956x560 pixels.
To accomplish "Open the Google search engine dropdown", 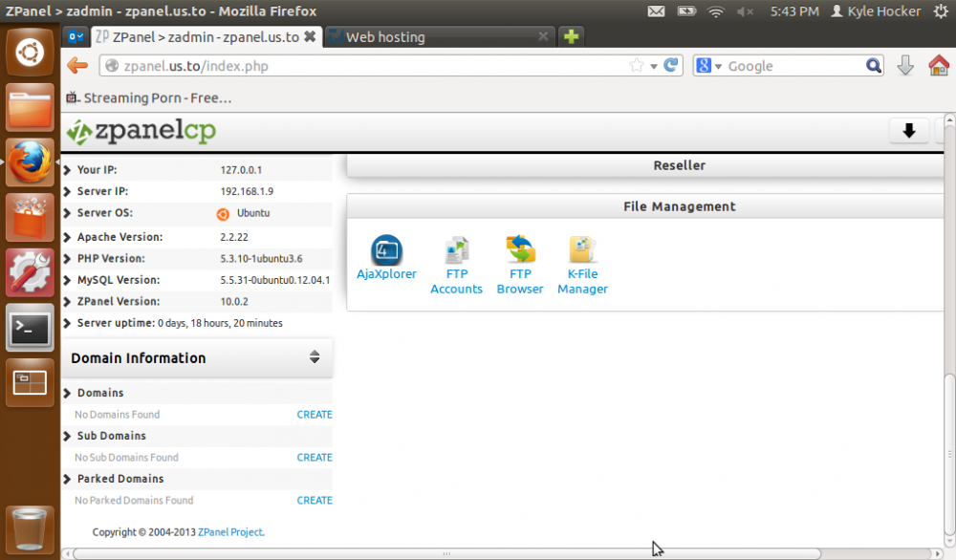I will (708, 66).
